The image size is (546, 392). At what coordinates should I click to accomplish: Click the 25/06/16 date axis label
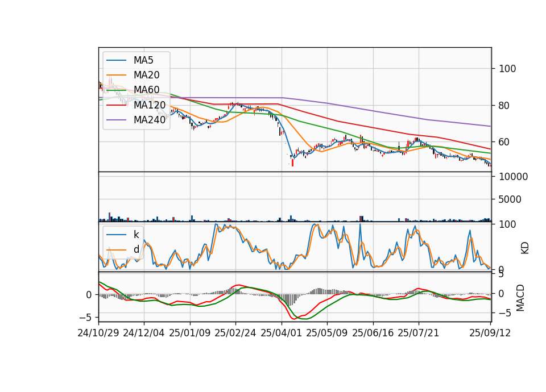click(x=373, y=333)
